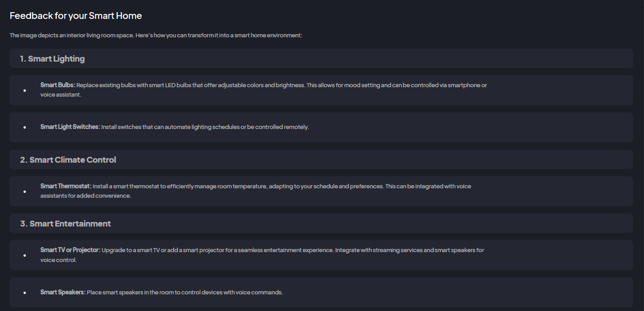Click the bold 'Smart Thermostat:' label
This screenshot has height=311, width=644.
pyautogui.click(x=66, y=186)
